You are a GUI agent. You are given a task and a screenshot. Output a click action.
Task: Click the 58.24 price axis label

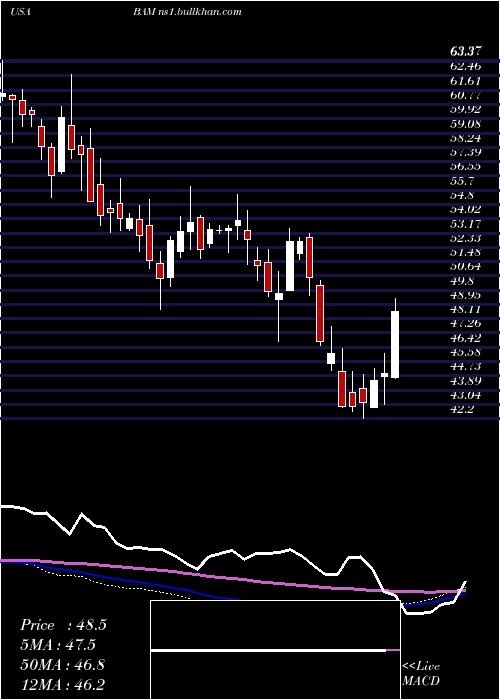[x=465, y=138]
